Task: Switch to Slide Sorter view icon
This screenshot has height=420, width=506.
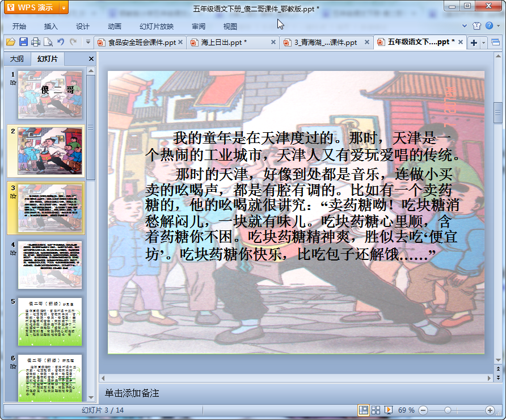Action: [376, 410]
